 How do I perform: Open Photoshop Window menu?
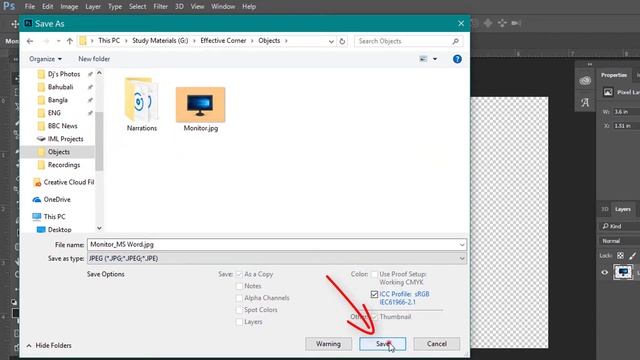(223, 7)
